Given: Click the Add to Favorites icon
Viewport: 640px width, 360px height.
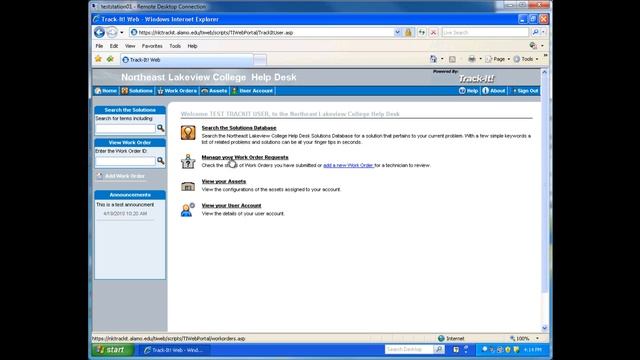Looking at the screenshot, I should (110, 59).
